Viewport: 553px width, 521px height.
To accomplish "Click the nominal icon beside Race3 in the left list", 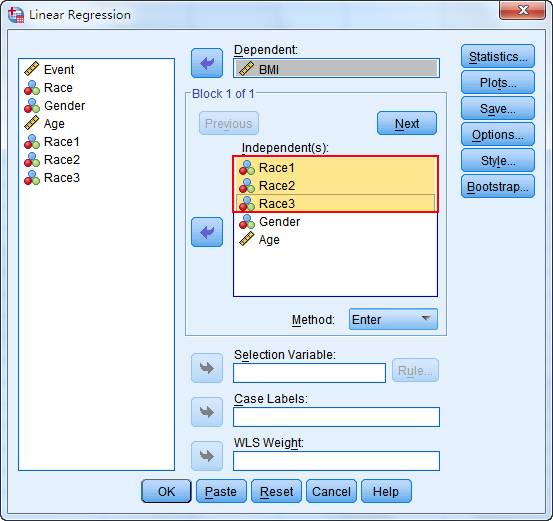I will click(32, 177).
